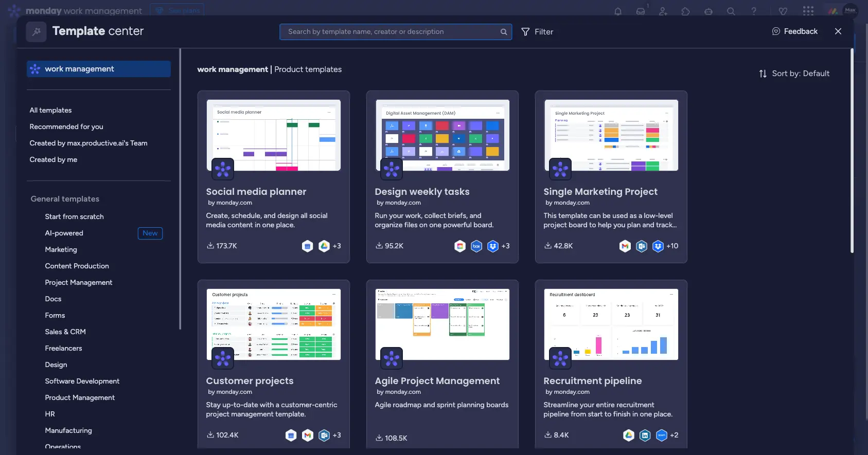The height and width of the screenshot is (455, 868).
Task: Close the Template center with the X
Action: [838, 31]
